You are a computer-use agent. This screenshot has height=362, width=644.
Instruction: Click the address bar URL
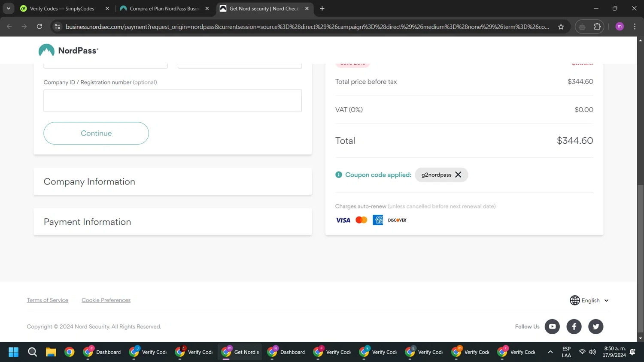tap(307, 27)
